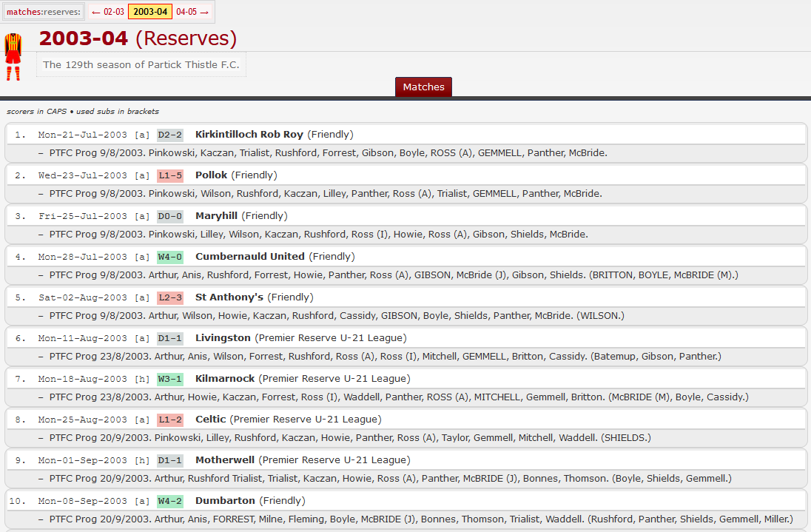The width and height of the screenshot is (811, 532).
Task: Open Kirkintilloch Rob Roy match
Action: coord(249,135)
